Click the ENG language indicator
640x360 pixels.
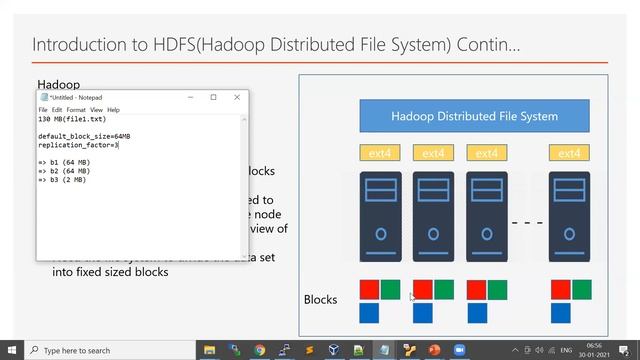point(566,350)
